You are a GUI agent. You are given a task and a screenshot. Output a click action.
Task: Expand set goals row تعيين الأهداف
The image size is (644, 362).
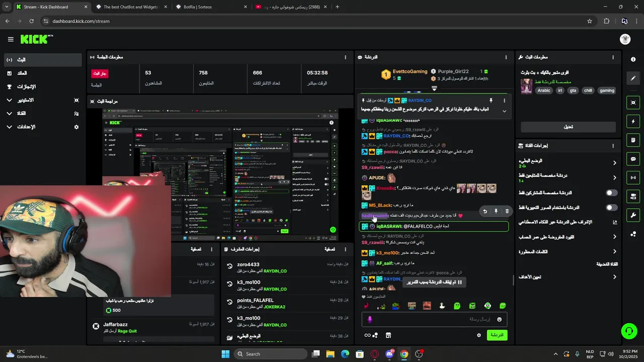pyautogui.click(x=568, y=277)
